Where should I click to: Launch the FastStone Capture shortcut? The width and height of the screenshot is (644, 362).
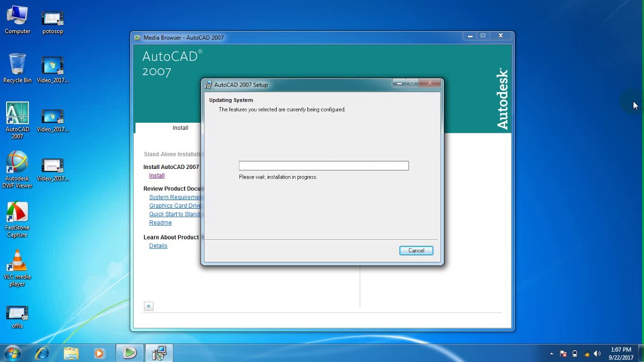[18, 220]
